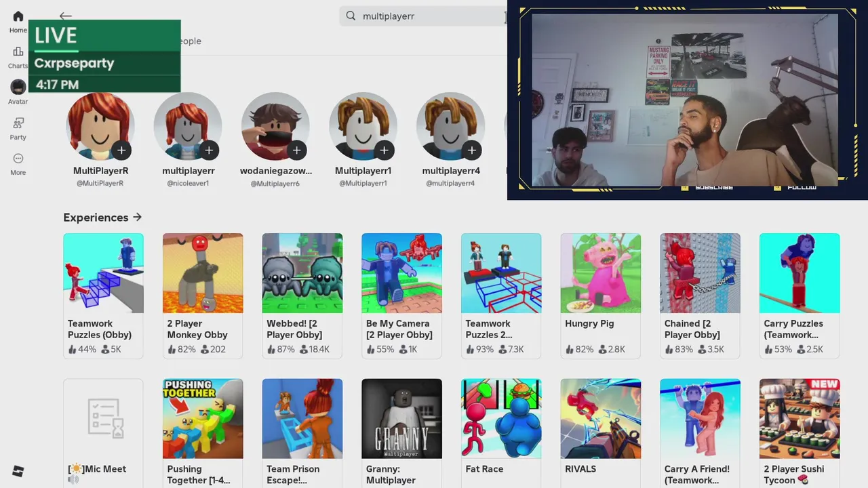This screenshot has width=868, height=488.
Task: Open Team Prison Escape thumbnail
Action: 302,418
